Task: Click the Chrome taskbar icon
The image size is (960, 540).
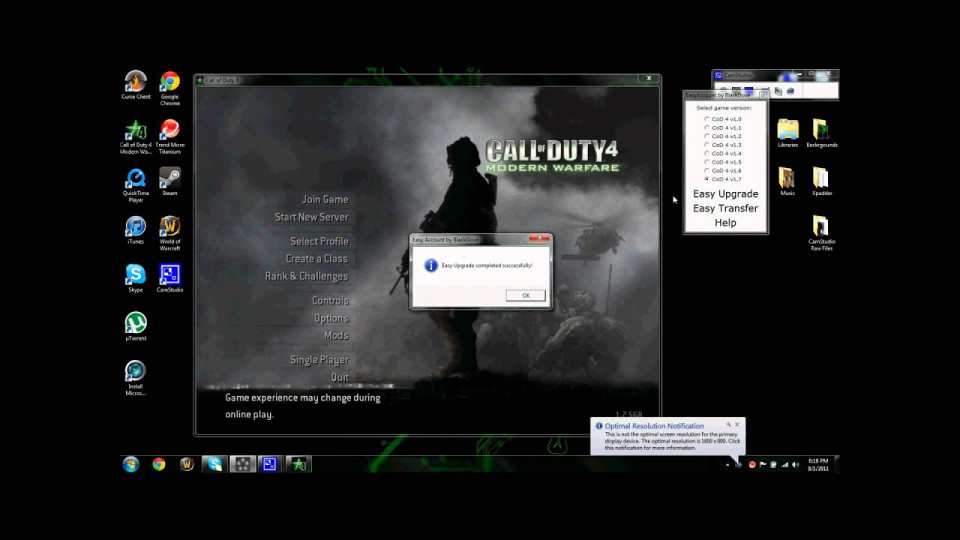Action: pos(159,464)
